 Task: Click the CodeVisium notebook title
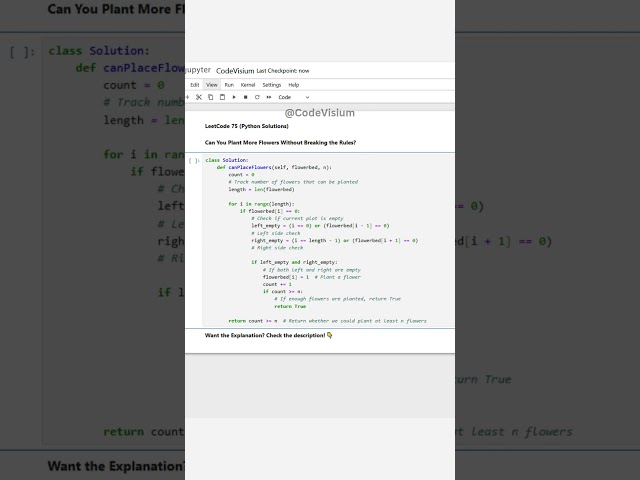point(235,71)
